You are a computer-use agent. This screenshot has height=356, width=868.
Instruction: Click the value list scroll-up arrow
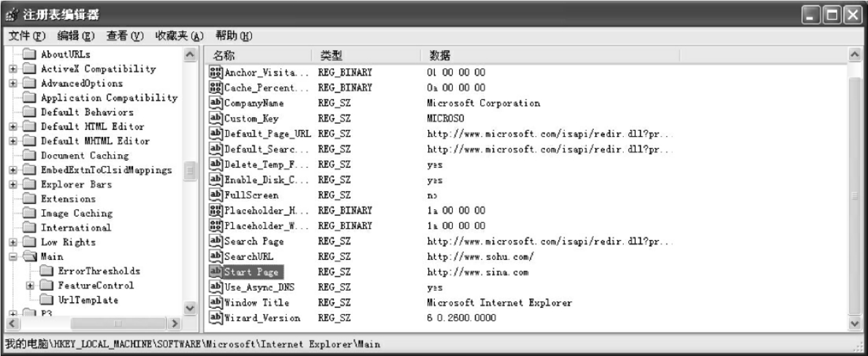coord(855,55)
